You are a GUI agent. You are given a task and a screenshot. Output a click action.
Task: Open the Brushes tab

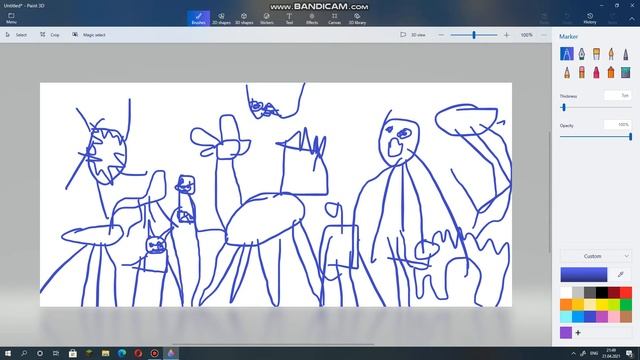pyautogui.click(x=199, y=18)
